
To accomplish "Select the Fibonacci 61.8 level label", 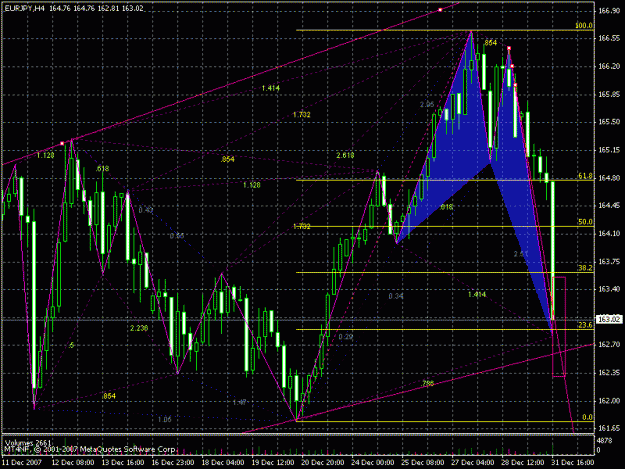I will 585,176.
